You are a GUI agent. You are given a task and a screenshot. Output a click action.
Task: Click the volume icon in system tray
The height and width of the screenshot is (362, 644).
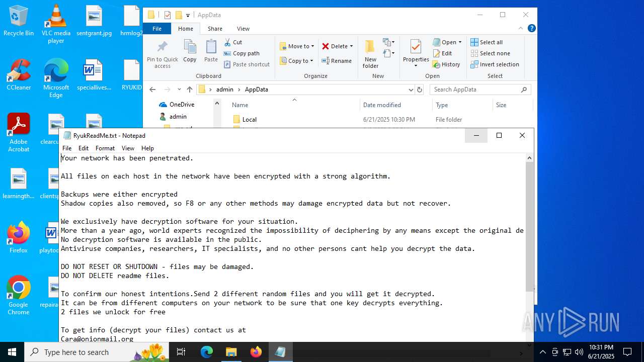point(579,352)
